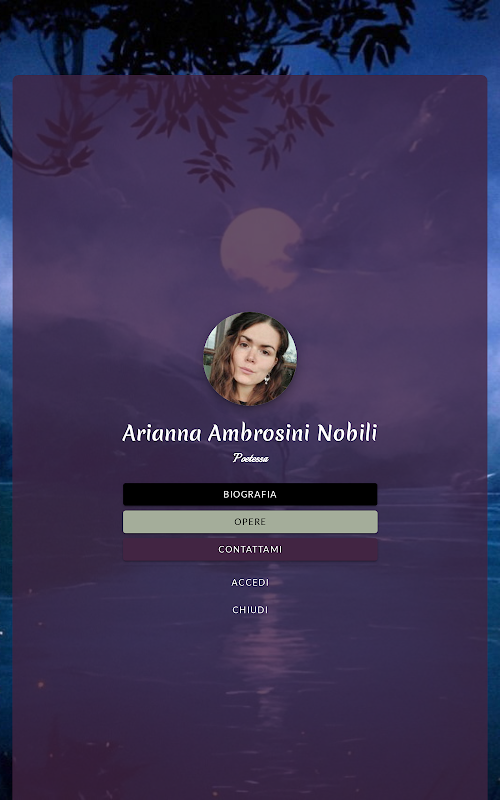This screenshot has height=800, width=500.
Task: Open the BIOGRAFIA section
Action: (250, 494)
